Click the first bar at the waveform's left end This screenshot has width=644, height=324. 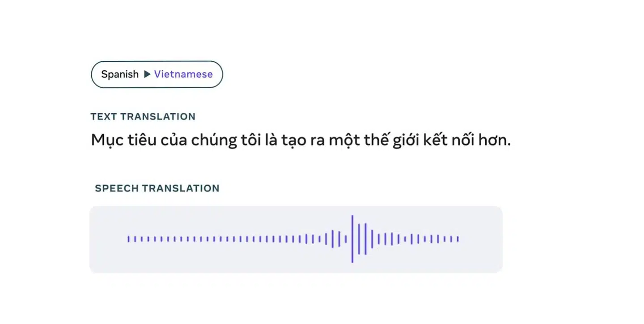[x=128, y=239]
